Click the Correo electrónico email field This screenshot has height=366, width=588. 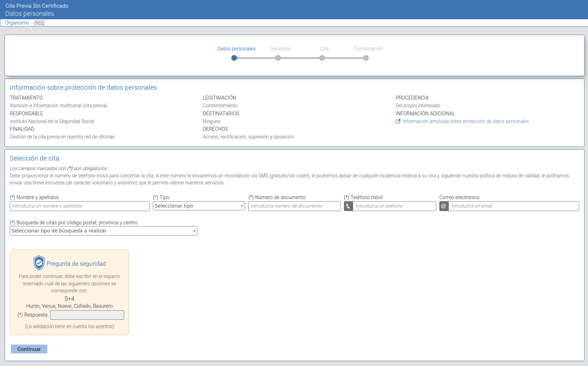513,206
